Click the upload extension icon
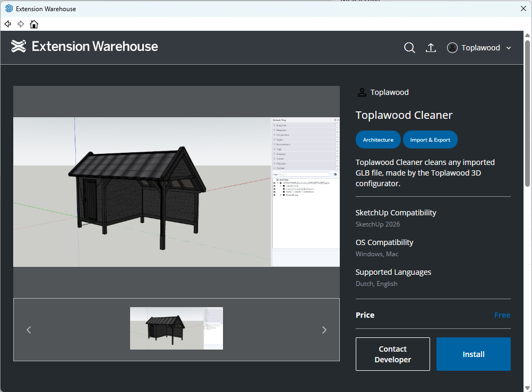Screen dimensions: 532x392 (431, 48)
